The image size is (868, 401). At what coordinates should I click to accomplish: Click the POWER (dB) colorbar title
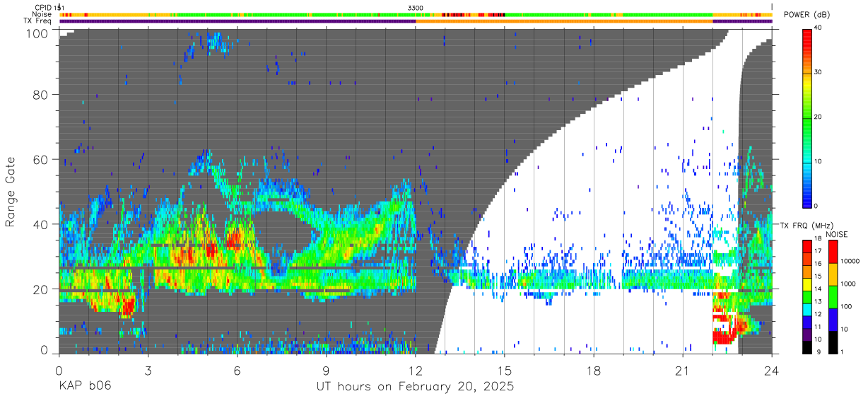pos(806,14)
